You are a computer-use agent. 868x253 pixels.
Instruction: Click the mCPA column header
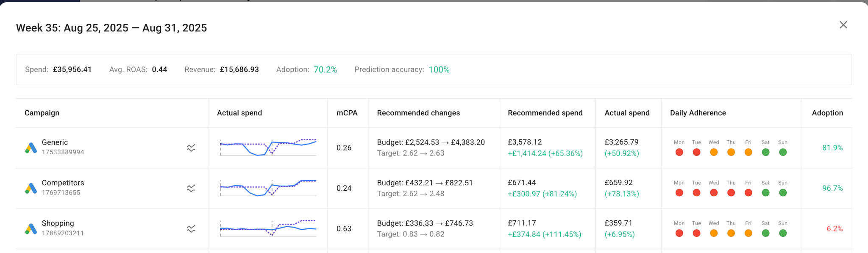(x=347, y=113)
